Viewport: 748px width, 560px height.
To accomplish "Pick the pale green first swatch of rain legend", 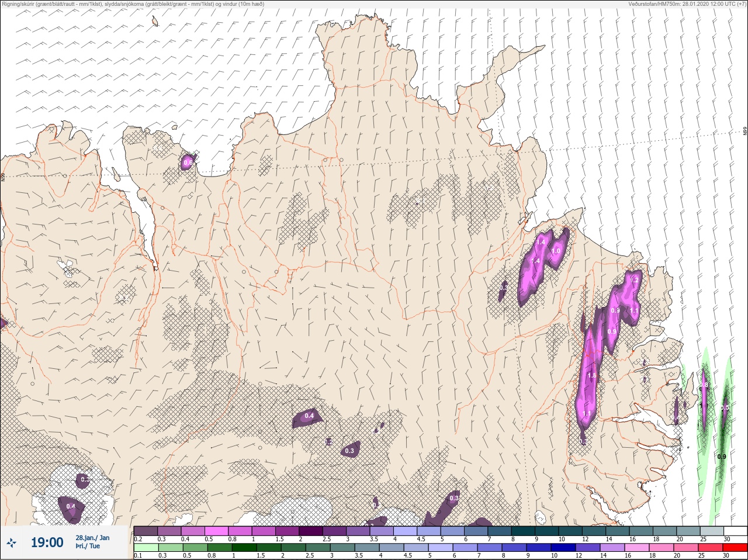I will (x=146, y=548).
